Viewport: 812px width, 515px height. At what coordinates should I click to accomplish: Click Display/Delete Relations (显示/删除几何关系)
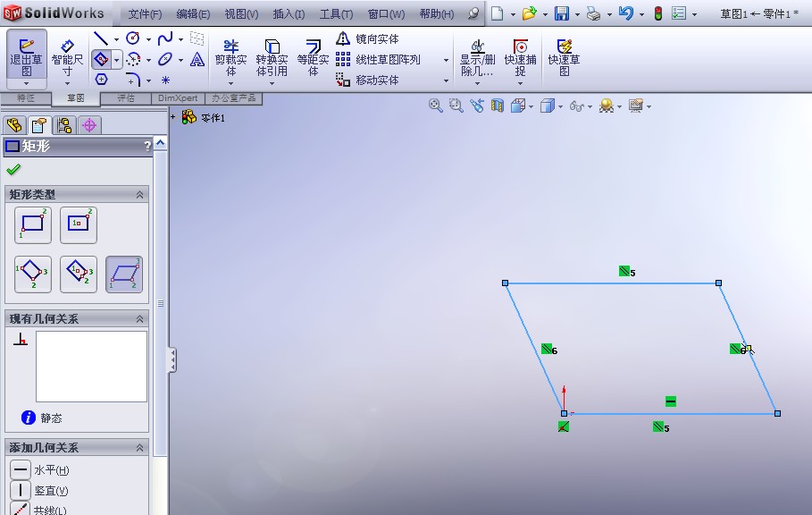[x=478, y=58]
